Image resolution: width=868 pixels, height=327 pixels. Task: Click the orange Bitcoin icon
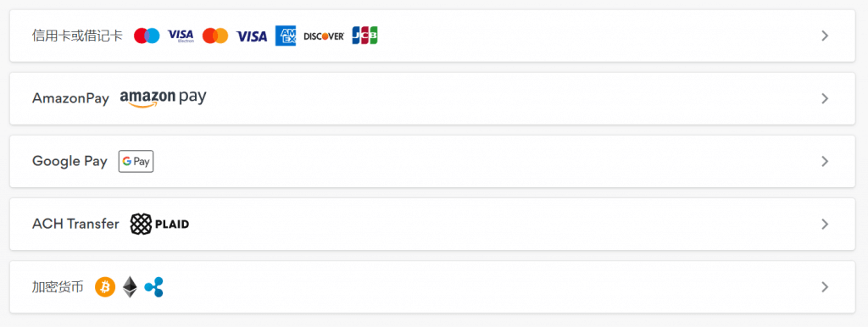(105, 287)
